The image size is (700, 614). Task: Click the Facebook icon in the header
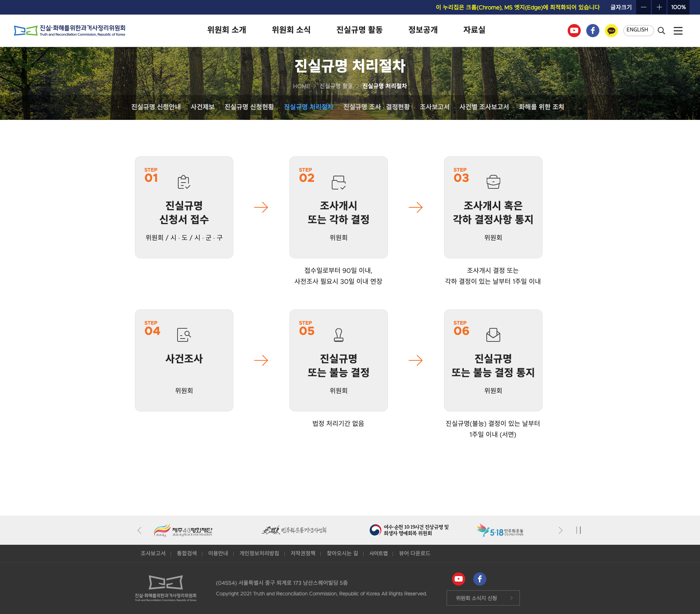[x=592, y=31]
